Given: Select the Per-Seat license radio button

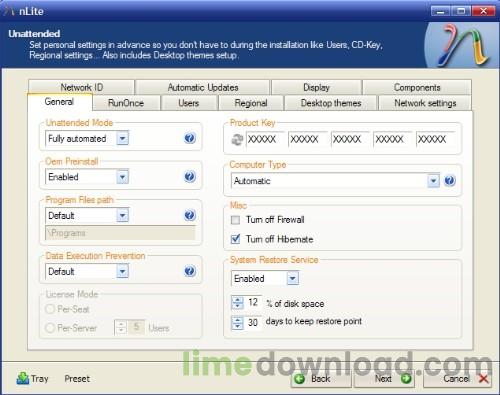Looking at the screenshot, I should coord(50,309).
